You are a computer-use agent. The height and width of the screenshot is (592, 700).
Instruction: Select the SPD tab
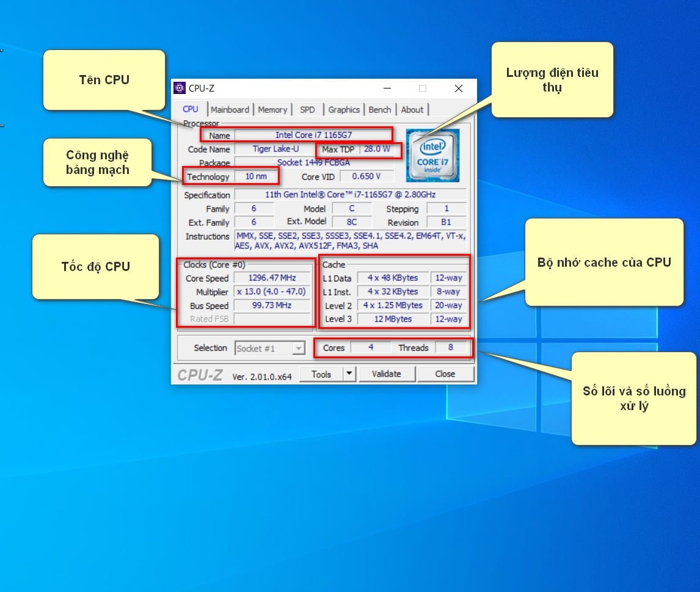coord(307,109)
